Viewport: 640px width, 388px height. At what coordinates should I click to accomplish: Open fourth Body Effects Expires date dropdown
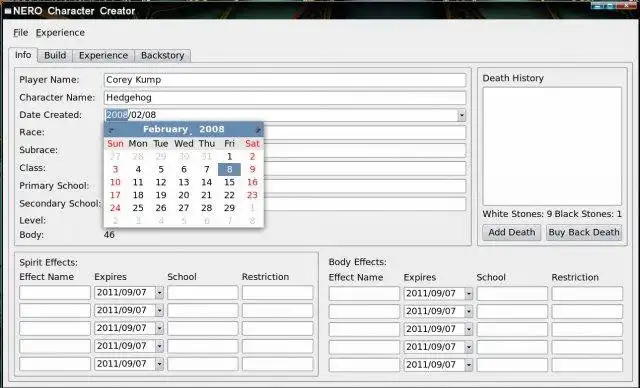click(469, 347)
